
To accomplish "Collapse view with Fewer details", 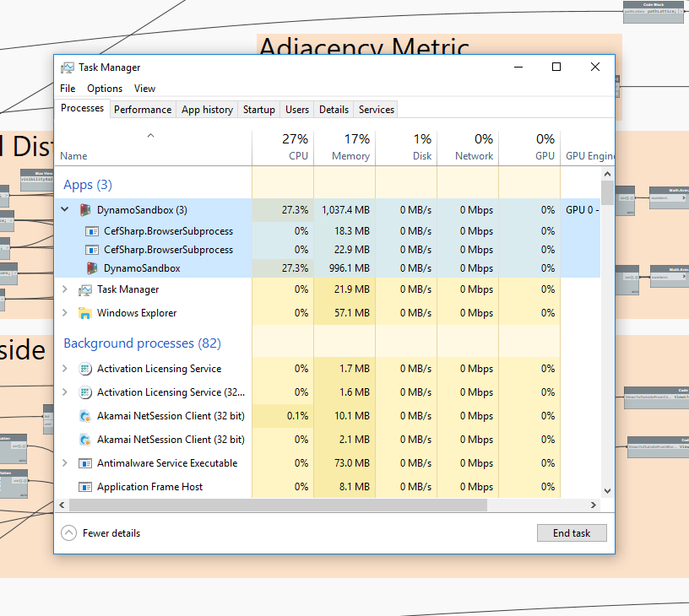I will 101,533.
